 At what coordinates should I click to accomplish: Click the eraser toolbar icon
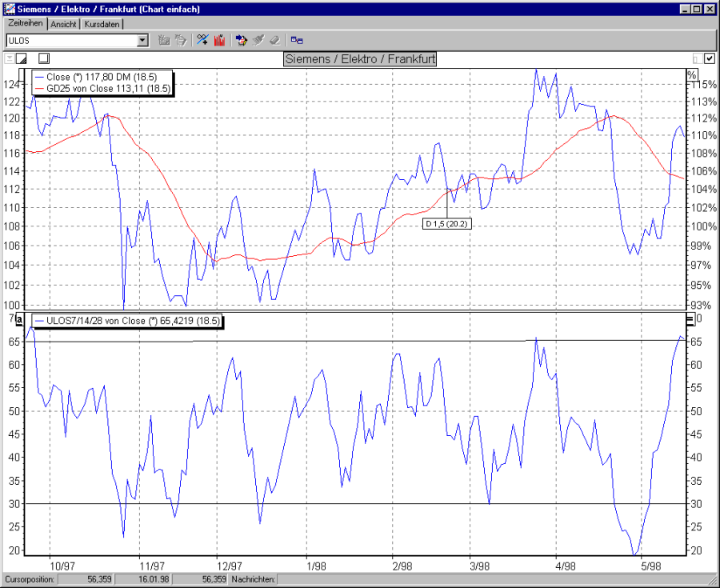(274, 40)
